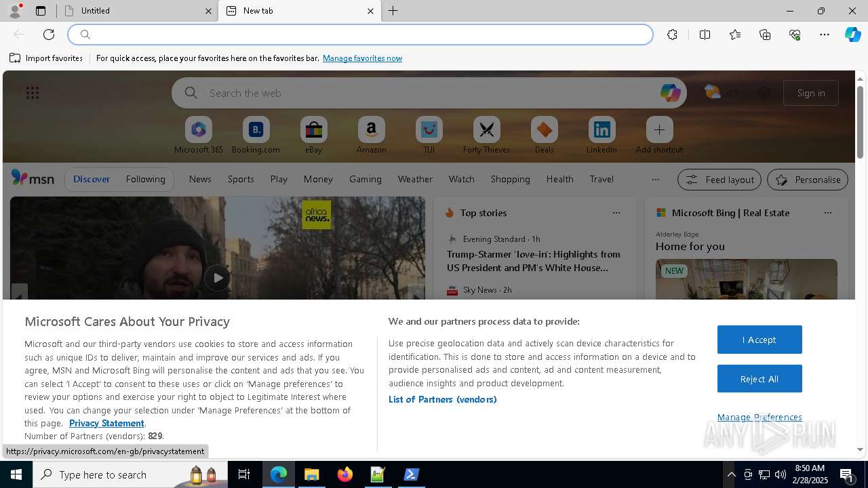The height and width of the screenshot is (488, 868).
Task: Open a new browser tab
Action: [x=393, y=11]
